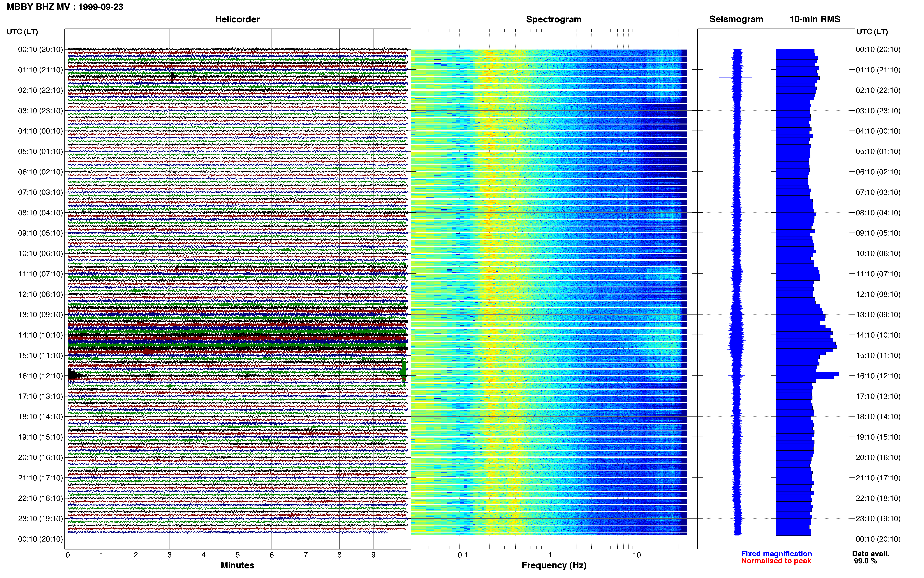Select the Helicorder panel heading
Screen dimensions: 924x578
[x=237, y=19]
